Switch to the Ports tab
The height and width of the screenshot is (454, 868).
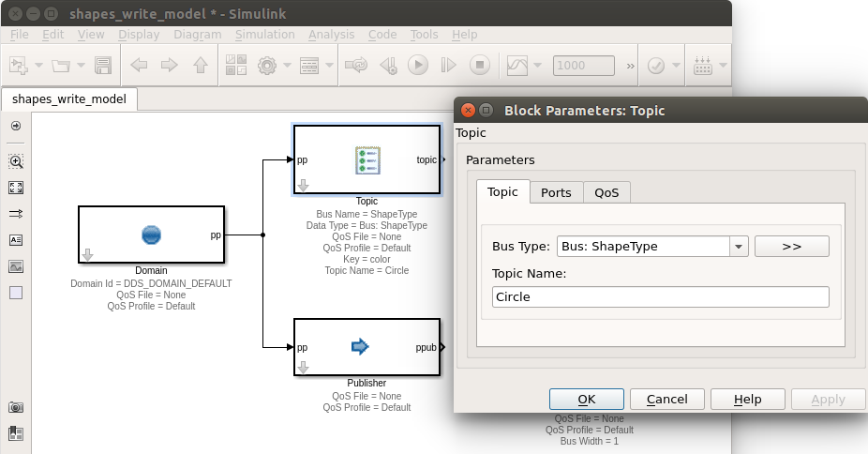556,192
